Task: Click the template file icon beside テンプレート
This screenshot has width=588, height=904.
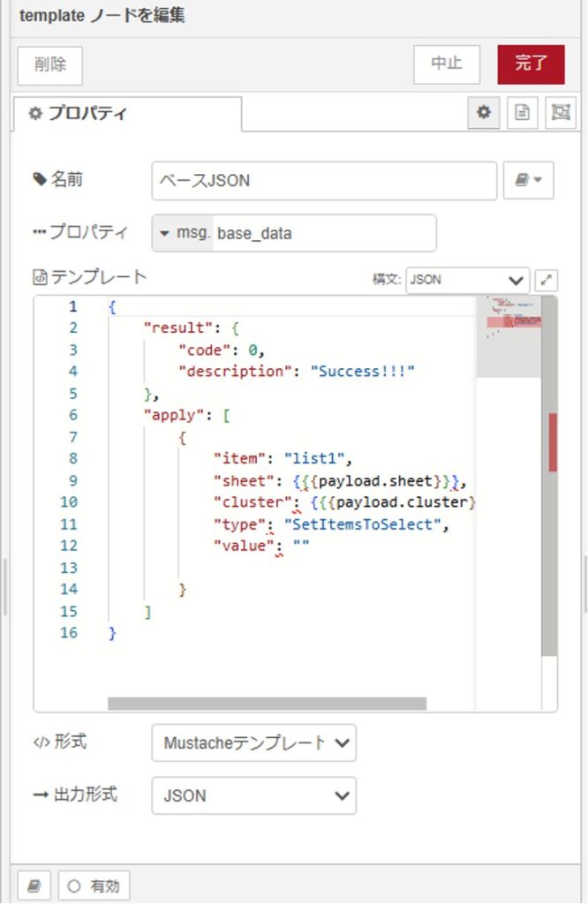Action: (40, 278)
